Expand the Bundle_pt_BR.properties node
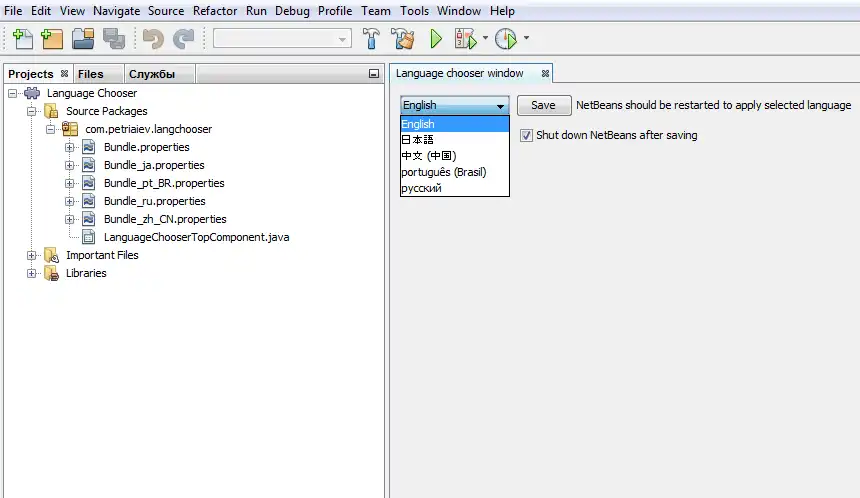 69,183
